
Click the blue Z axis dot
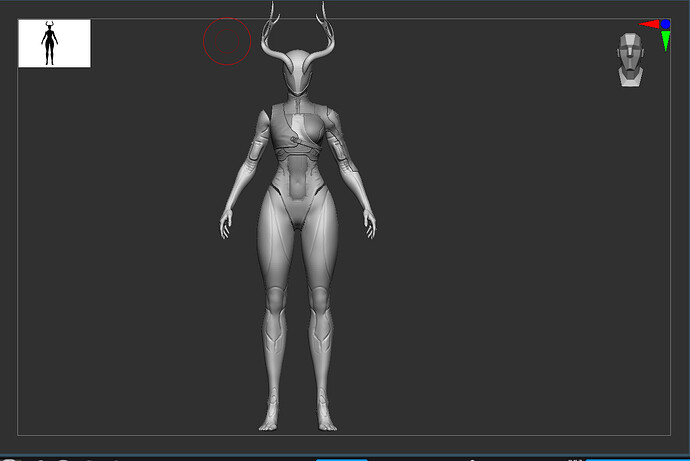coord(665,24)
